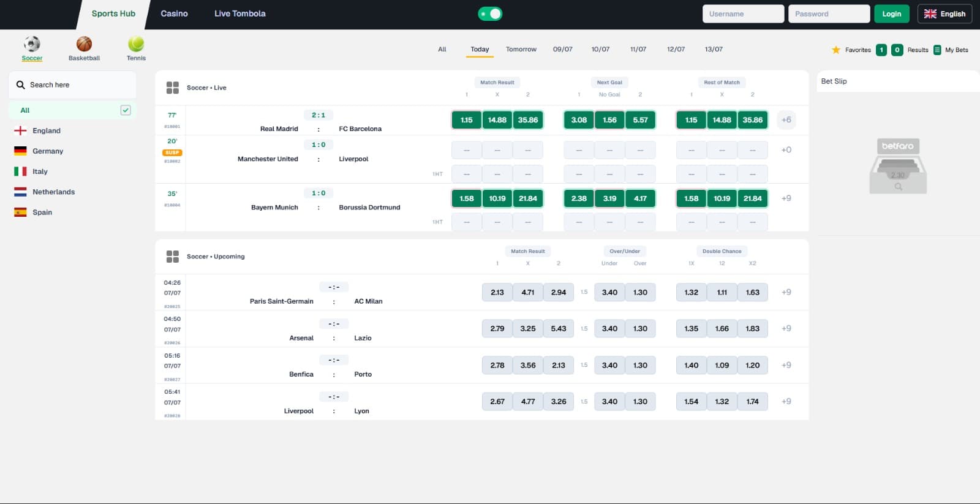Show all dates with All filter
Image resolution: width=980 pixels, height=504 pixels.
tap(442, 50)
